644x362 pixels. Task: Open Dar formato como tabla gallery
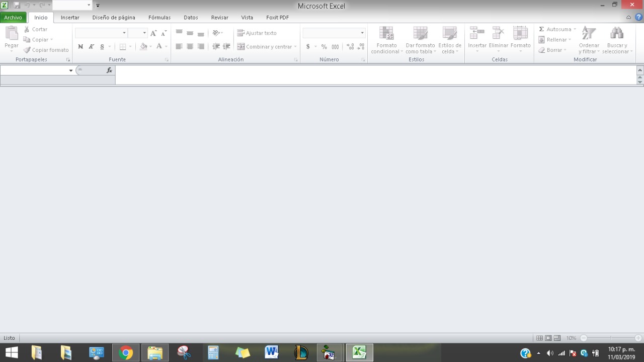420,40
